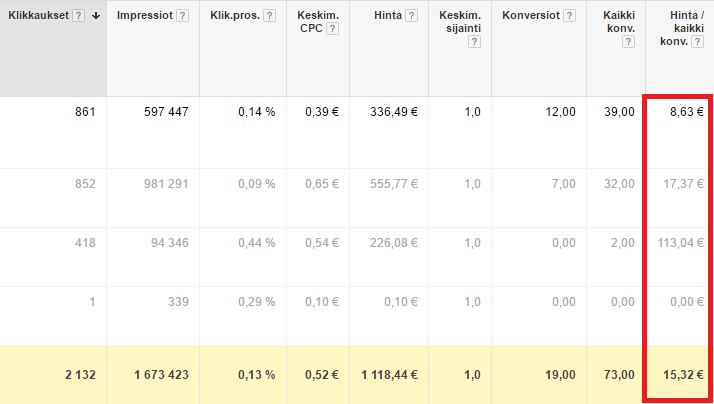The image size is (714, 404).
Task: Sort by the Hinta column header
Action: (x=388, y=15)
